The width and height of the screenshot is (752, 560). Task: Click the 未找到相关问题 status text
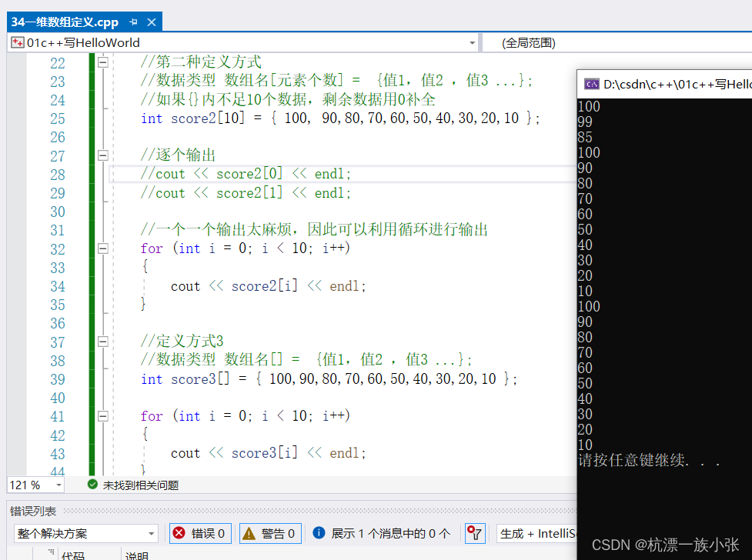(x=141, y=485)
